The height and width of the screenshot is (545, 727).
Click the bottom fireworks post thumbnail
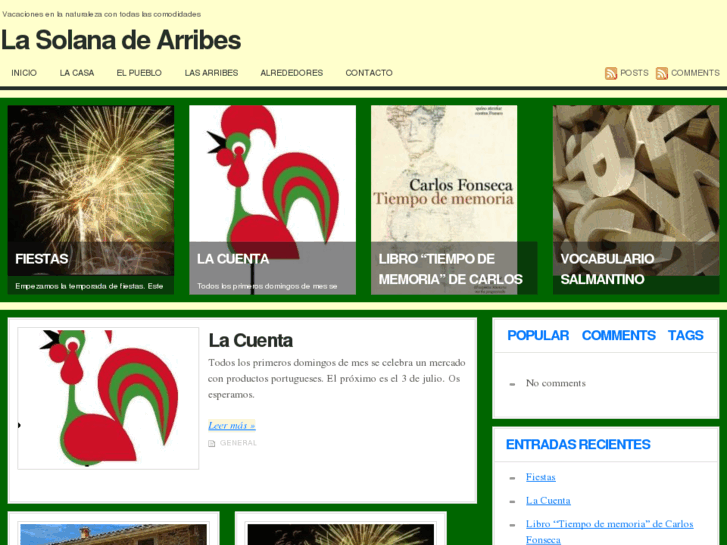341,534
